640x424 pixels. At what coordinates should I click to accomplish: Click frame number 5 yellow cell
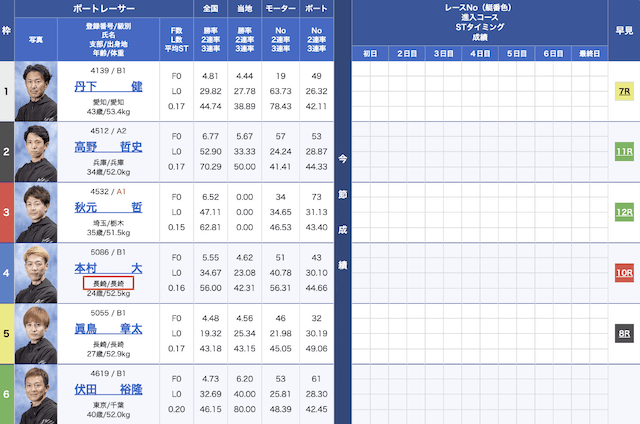point(7,334)
